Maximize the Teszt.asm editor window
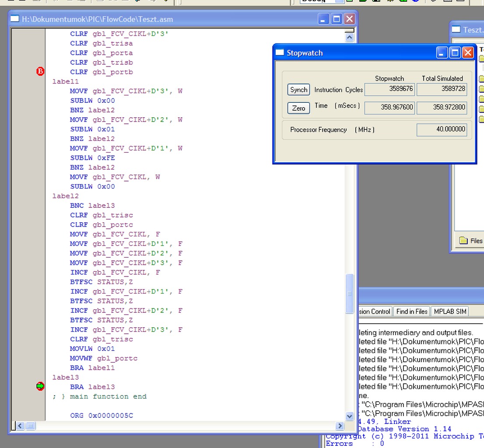Viewport: 484px width, 448px height. click(x=336, y=19)
